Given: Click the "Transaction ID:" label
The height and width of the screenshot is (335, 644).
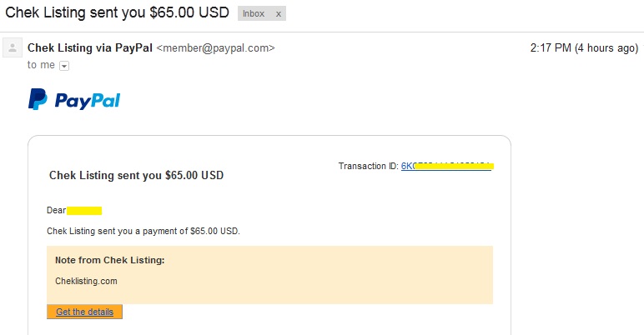Looking at the screenshot, I should [368, 166].
